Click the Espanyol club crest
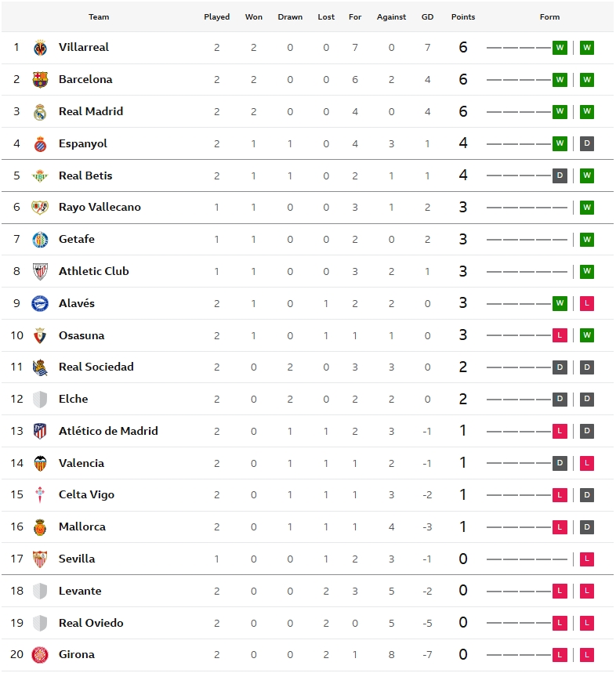The image size is (616, 673). pos(40,144)
